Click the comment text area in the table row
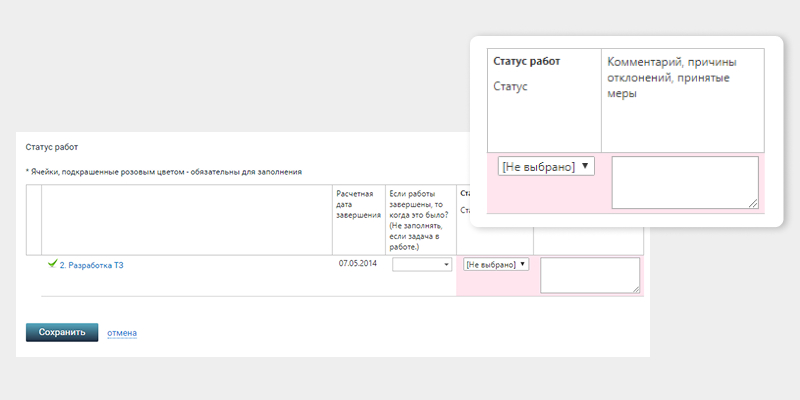 589,275
